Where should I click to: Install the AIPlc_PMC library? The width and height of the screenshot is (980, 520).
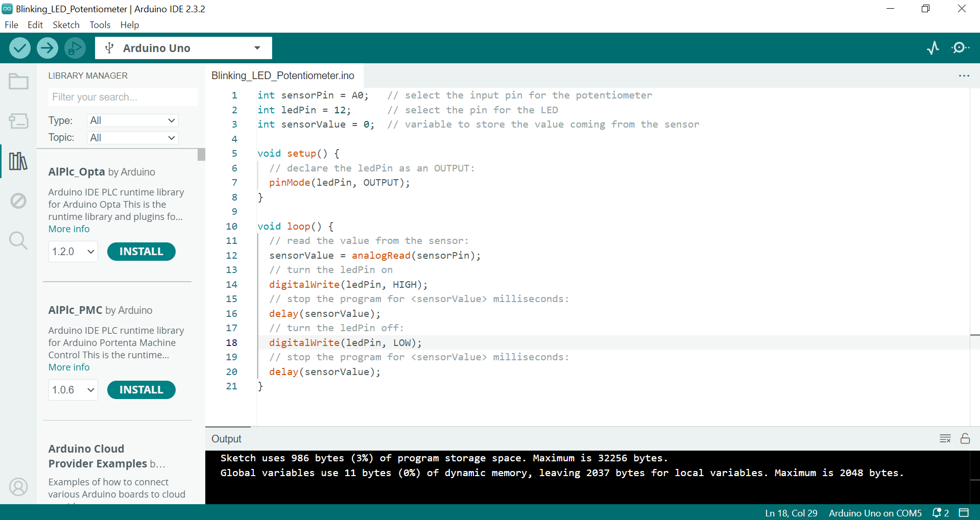point(141,390)
